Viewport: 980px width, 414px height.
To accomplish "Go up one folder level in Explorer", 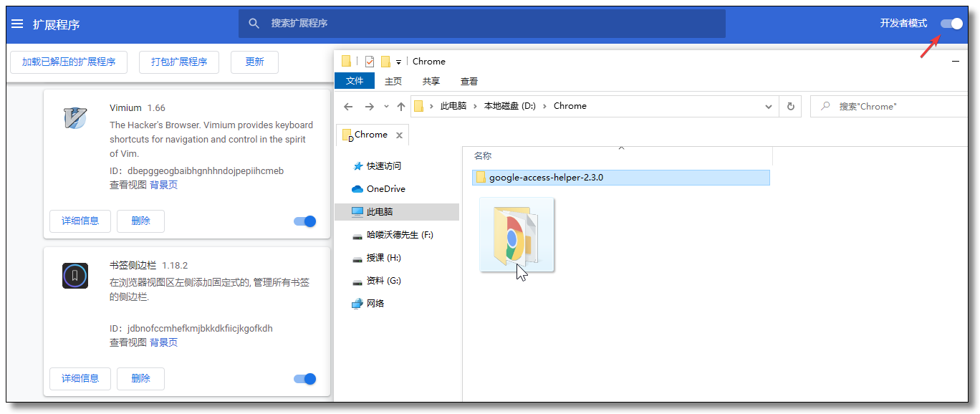I will click(x=400, y=106).
